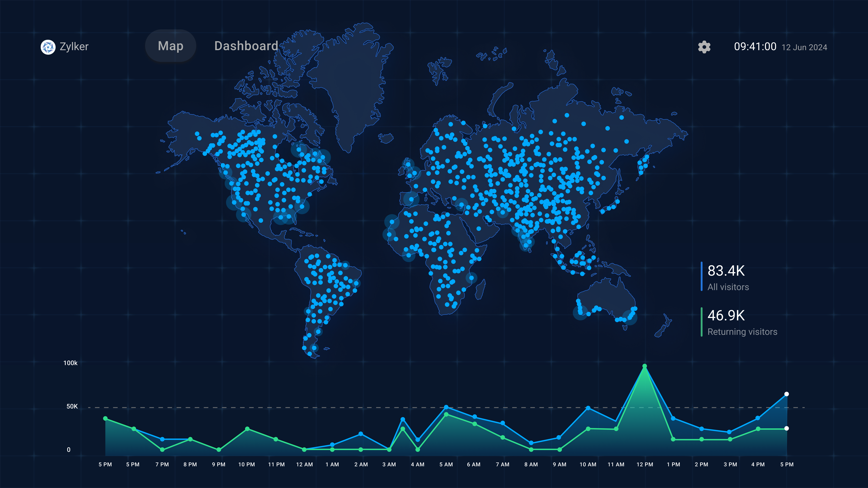Click the blue data point at 5 AM
The image size is (868, 488).
[446, 407]
